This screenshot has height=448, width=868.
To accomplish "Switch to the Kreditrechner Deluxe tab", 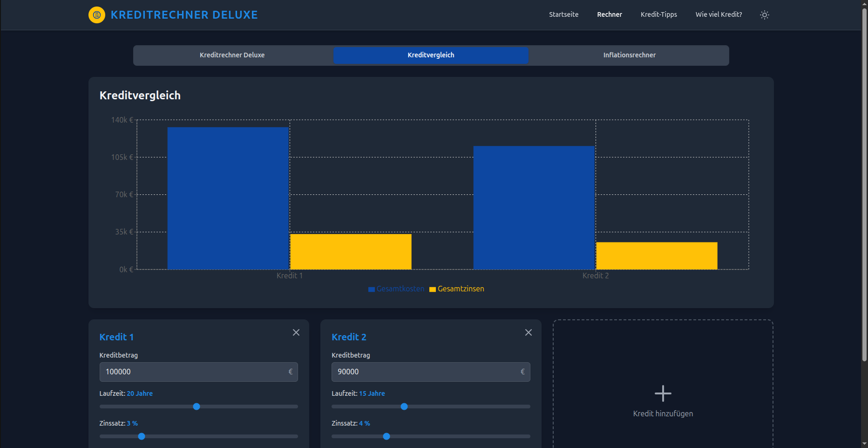I will 232,55.
